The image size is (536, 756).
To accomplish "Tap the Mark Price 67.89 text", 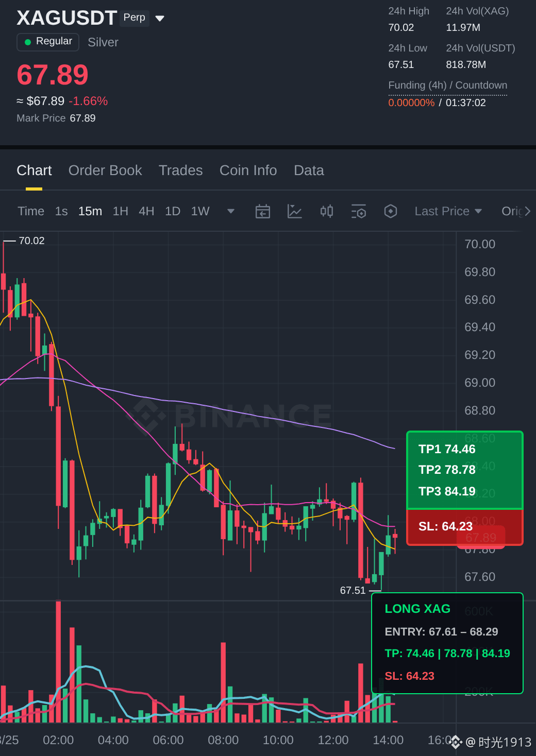I will pos(56,118).
